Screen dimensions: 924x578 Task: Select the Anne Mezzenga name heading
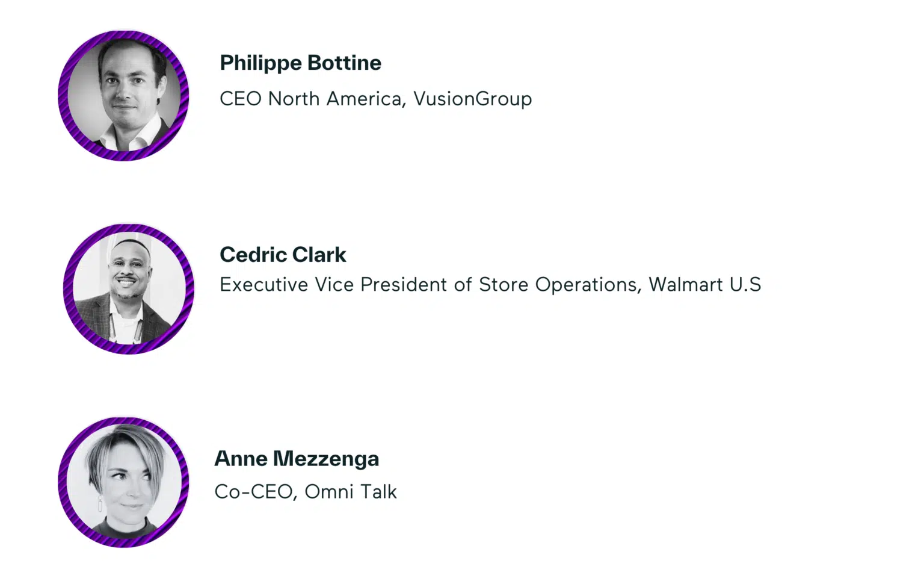coord(297,459)
